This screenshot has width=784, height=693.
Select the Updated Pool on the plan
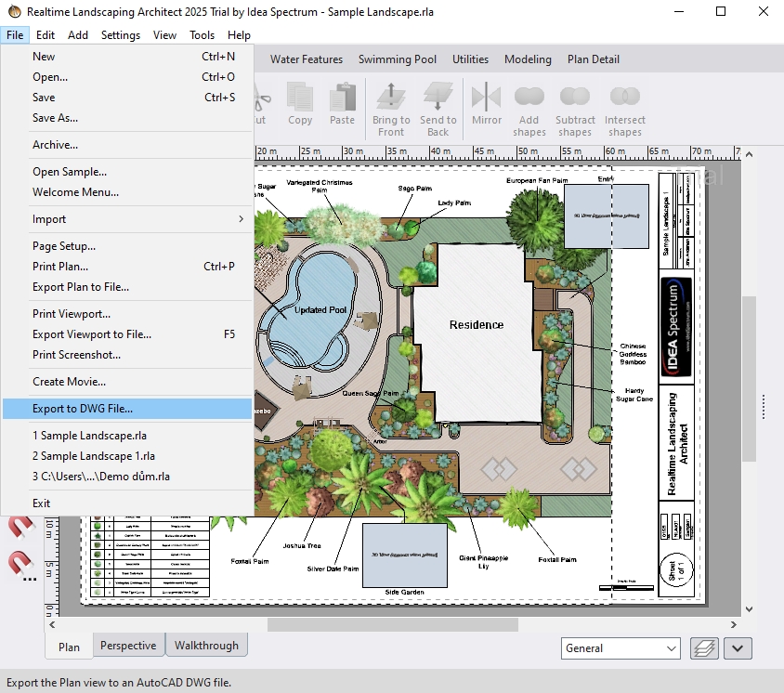pyautogui.click(x=312, y=310)
